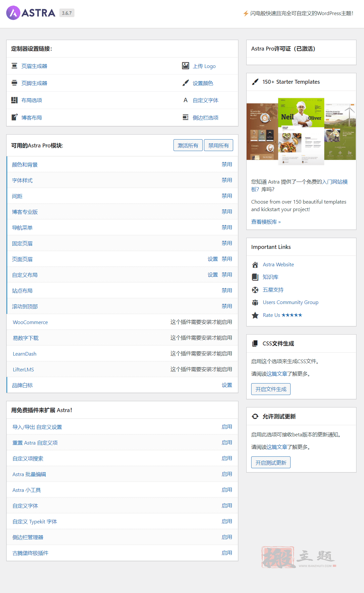
Task: Open the Rate Us link
Action: click(x=282, y=315)
